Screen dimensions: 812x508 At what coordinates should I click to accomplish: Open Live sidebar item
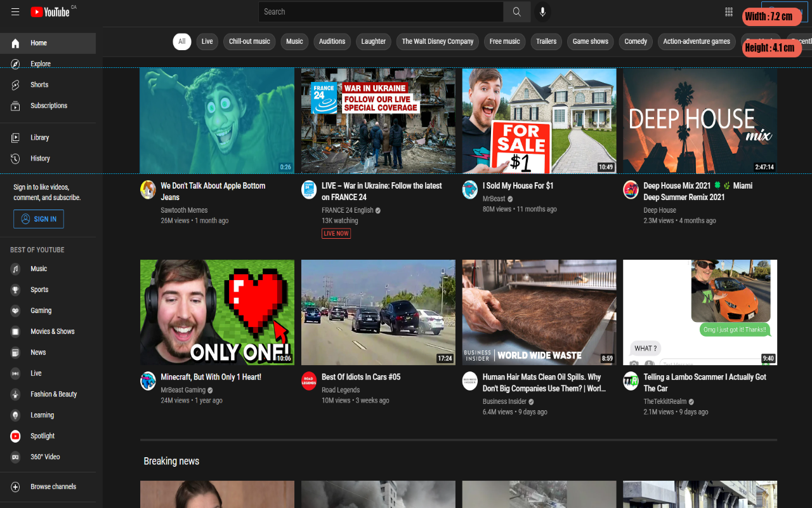(48, 373)
